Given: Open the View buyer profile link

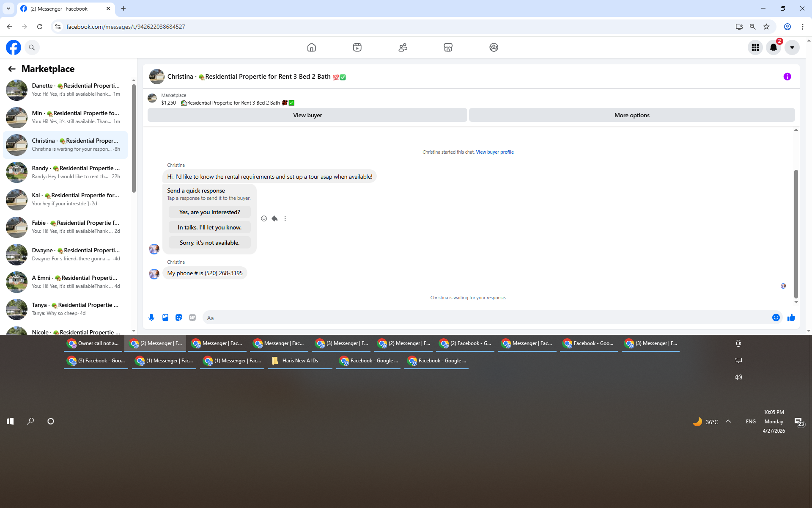Looking at the screenshot, I should [495, 152].
